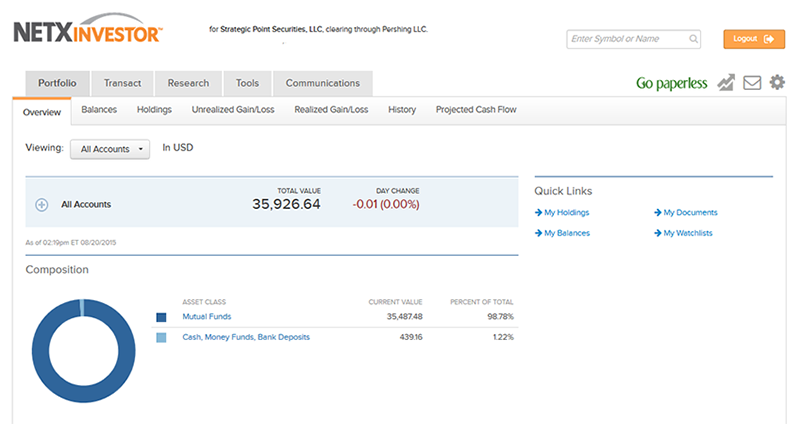The image size is (800, 424).
Task: Click the light blue Cash swatch
Action: (161, 337)
